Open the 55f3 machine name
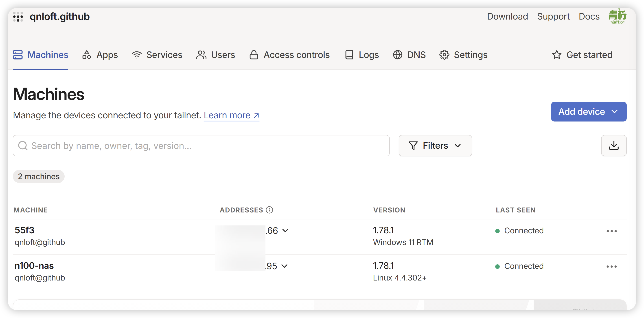Image resolution: width=644 pixels, height=318 pixels. (24, 230)
